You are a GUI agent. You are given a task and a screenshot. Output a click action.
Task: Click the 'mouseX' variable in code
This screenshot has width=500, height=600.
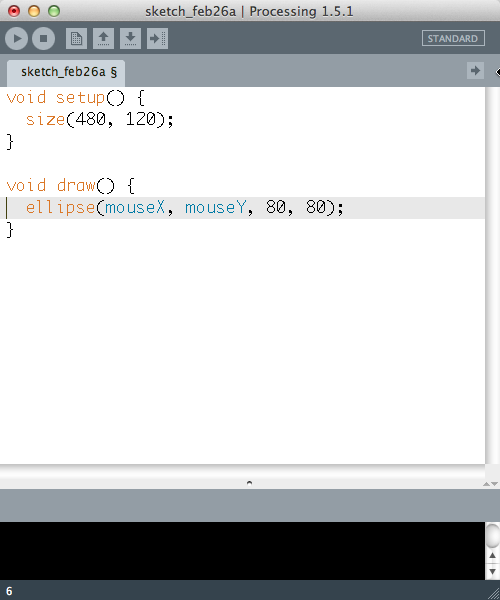coord(135,208)
